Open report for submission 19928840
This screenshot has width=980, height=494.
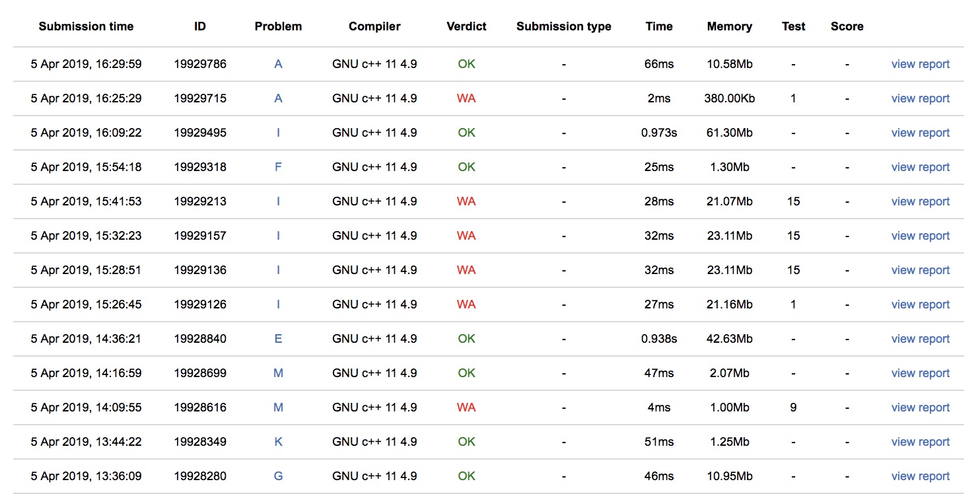[920, 339]
